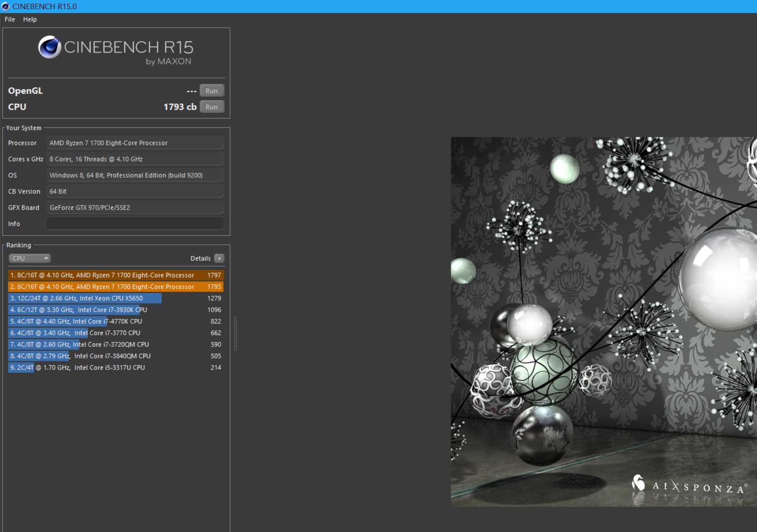Viewport: 757px width, 532px height.
Task: Click the GFX Board GeForce GTX 970 field
Action: click(x=135, y=208)
